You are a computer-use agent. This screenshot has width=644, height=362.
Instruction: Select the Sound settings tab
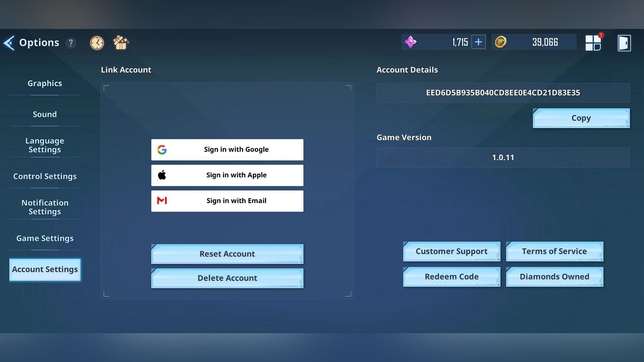click(45, 114)
